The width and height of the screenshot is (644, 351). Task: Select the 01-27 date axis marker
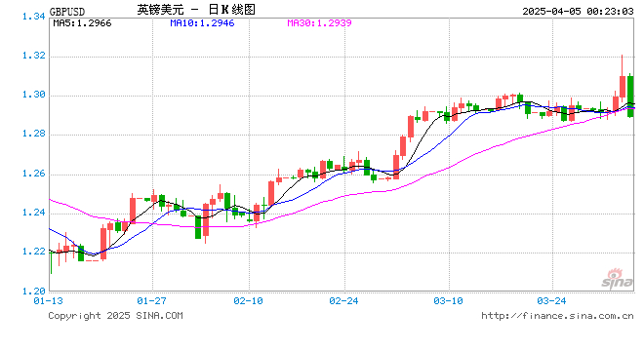coord(151,301)
